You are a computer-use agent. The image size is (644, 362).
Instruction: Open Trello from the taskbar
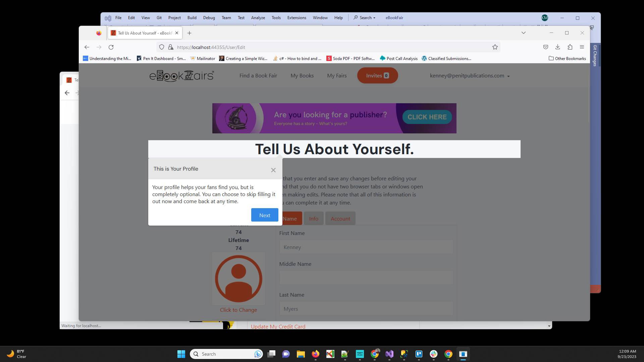point(419,354)
